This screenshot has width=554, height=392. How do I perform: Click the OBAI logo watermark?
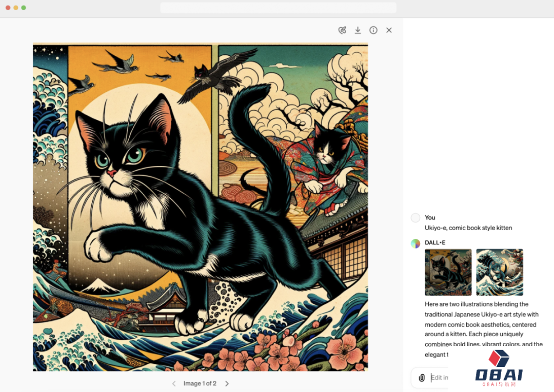click(x=499, y=368)
